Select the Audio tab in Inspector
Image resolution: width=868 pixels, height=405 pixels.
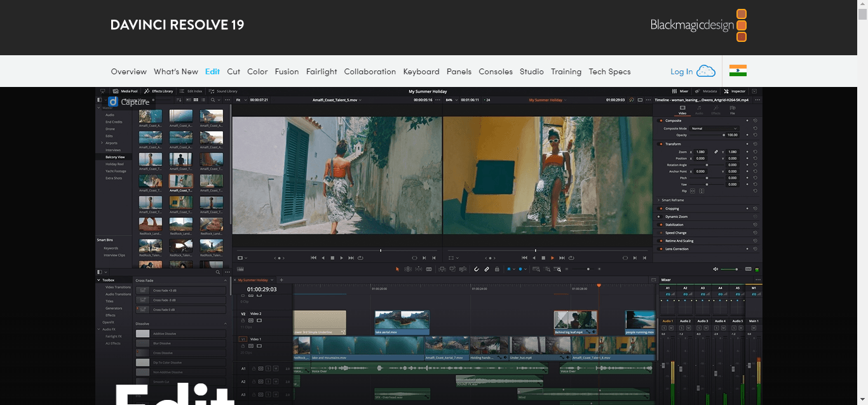click(699, 110)
